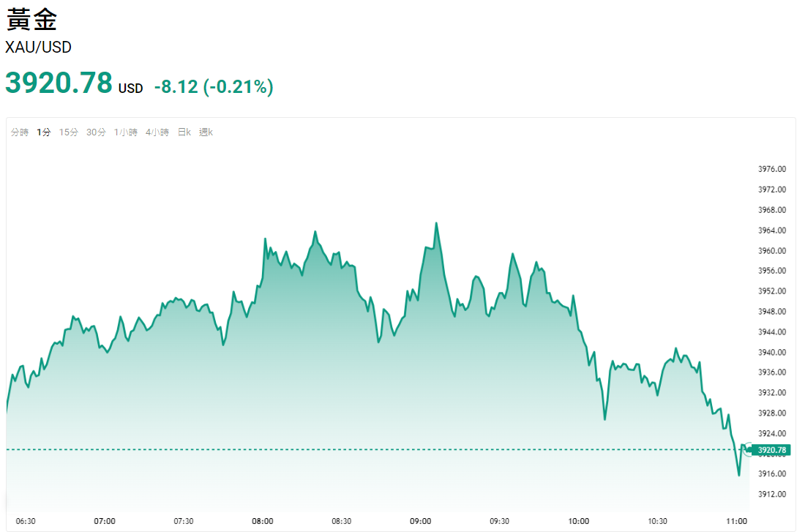Click the 08:00 time axis label

[x=263, y=521]
